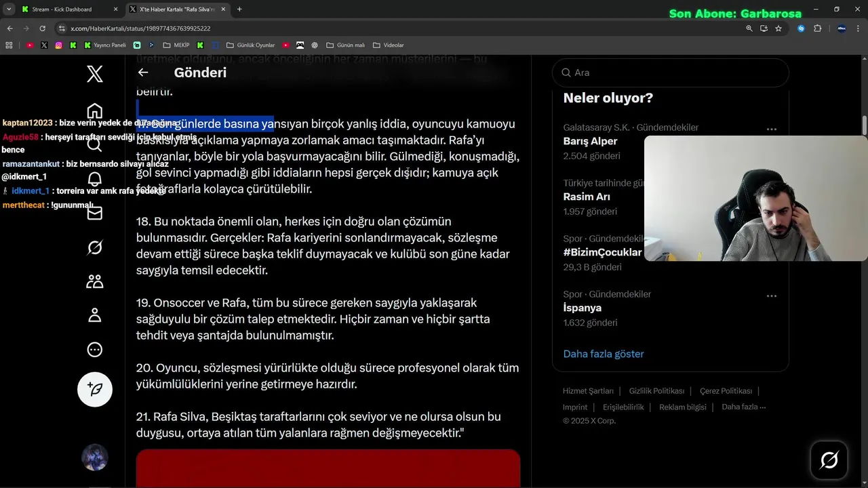868x488 pixels.
Task: Open the MEKİP bookmark folder
Action: [176, 45]
